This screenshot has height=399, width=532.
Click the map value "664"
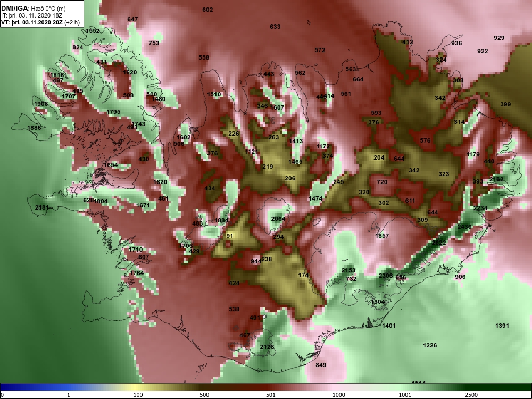358,79
